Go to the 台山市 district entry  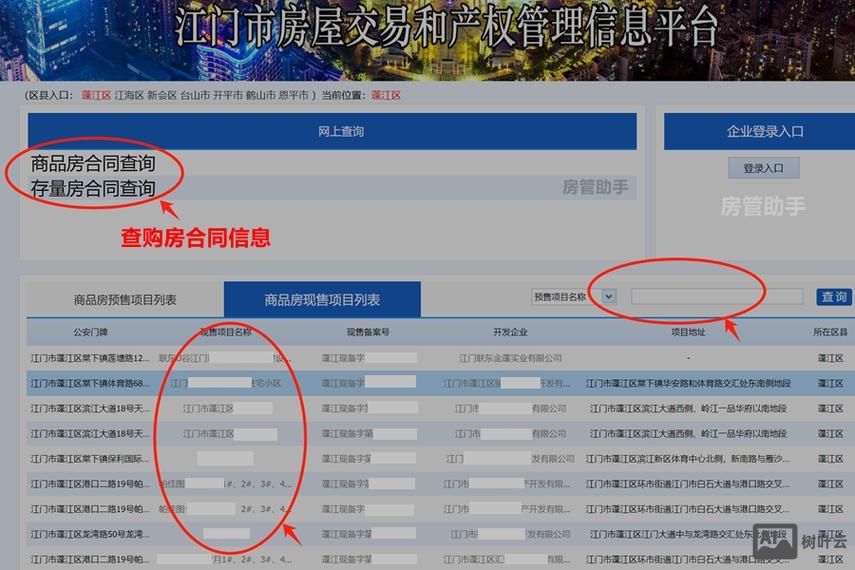195,95
